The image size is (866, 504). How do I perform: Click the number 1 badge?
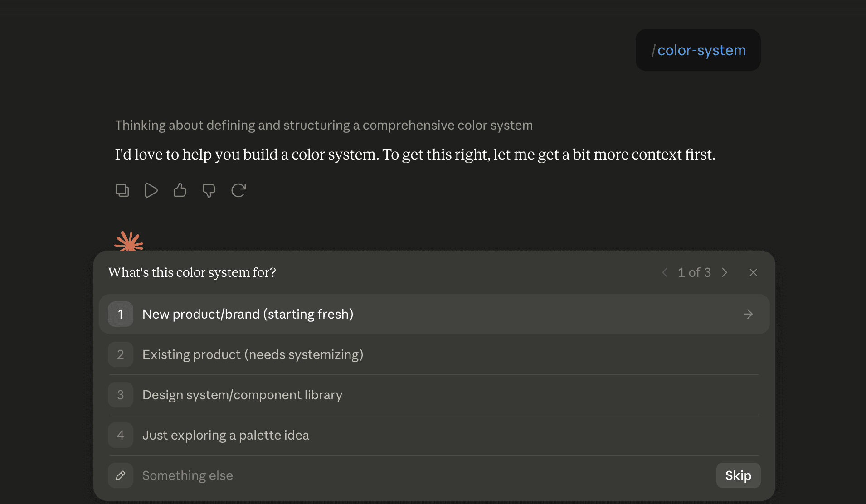[121, 314]
